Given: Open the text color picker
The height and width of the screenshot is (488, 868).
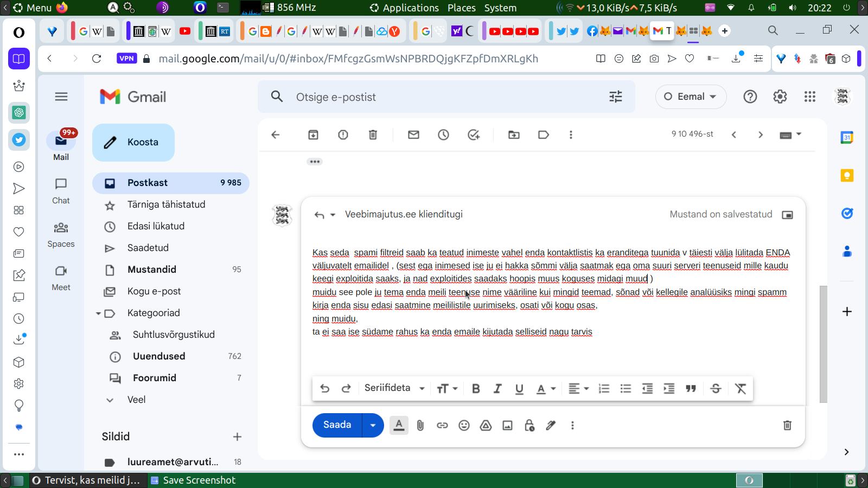Looking at the screenshot, I should 546,388.
